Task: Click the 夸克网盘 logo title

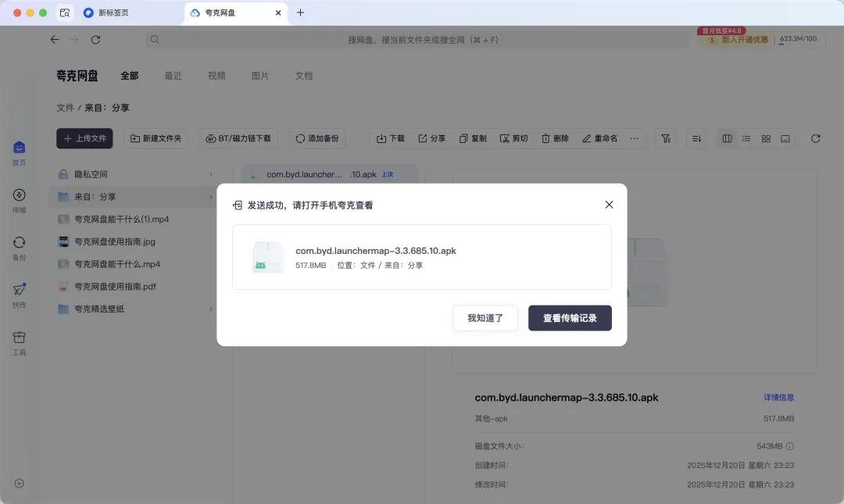Action: (x=77, y=76)
